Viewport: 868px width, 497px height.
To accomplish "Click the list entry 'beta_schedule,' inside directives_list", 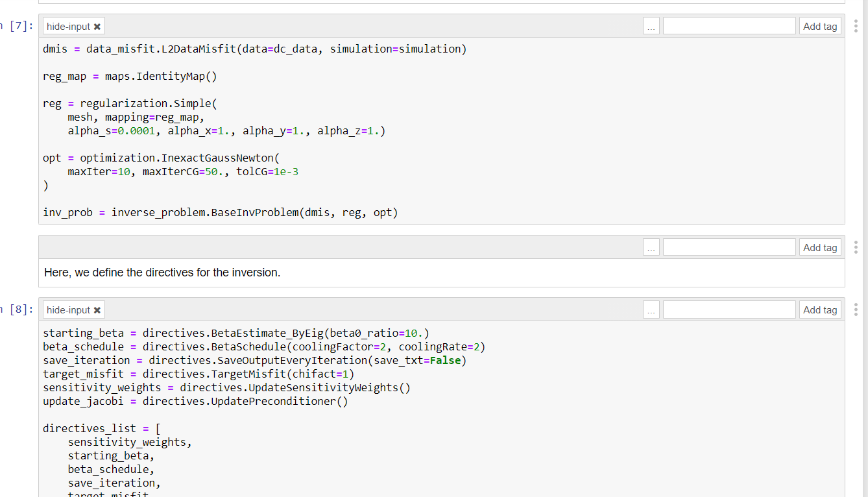I will [x=111, y=470].
